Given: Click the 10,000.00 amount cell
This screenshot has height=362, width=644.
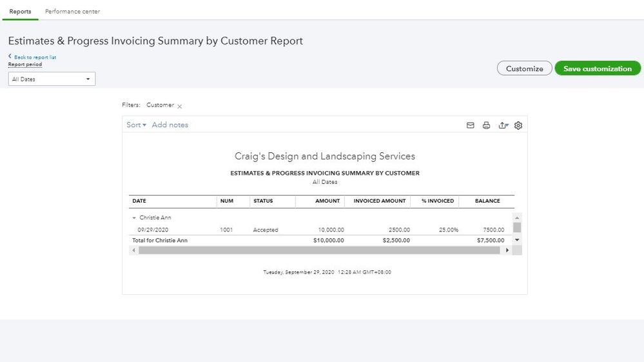Looking at the screenshot, I should point(331,230).
